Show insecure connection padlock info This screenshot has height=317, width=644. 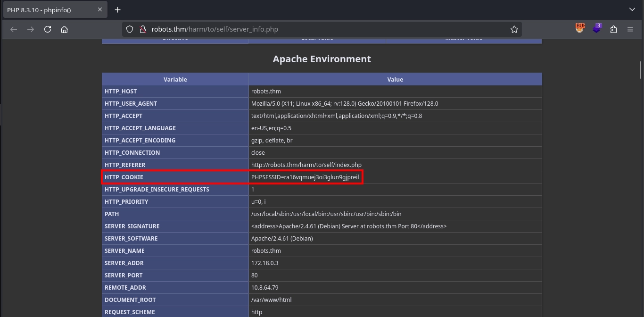click(x=142, y=29)
